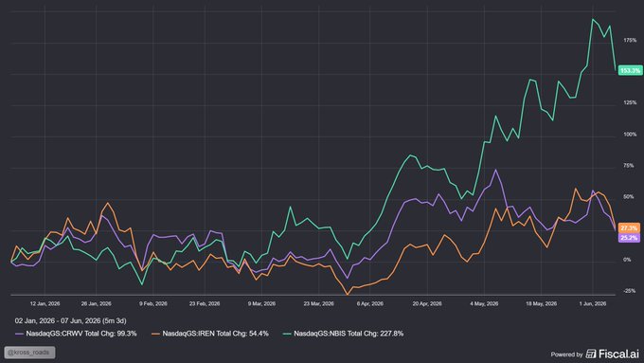This screenshot has height=363, width=644.
Task: Click the purple CRWV legend line swatch
Action: click(19, 334)
